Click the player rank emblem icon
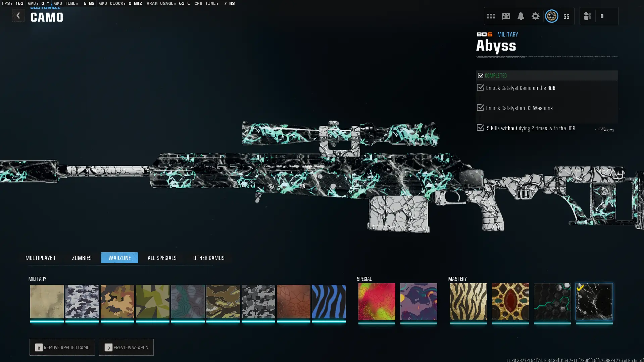 [552, 16]
